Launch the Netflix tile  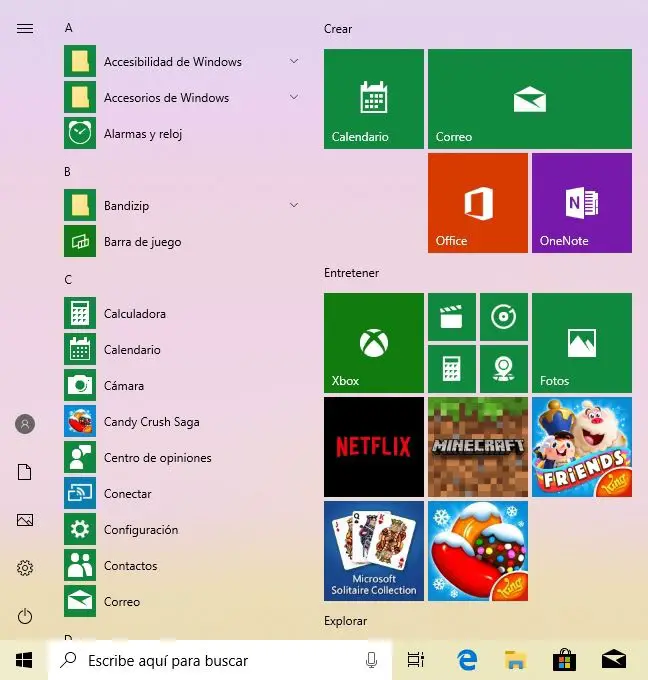point(373,447)
